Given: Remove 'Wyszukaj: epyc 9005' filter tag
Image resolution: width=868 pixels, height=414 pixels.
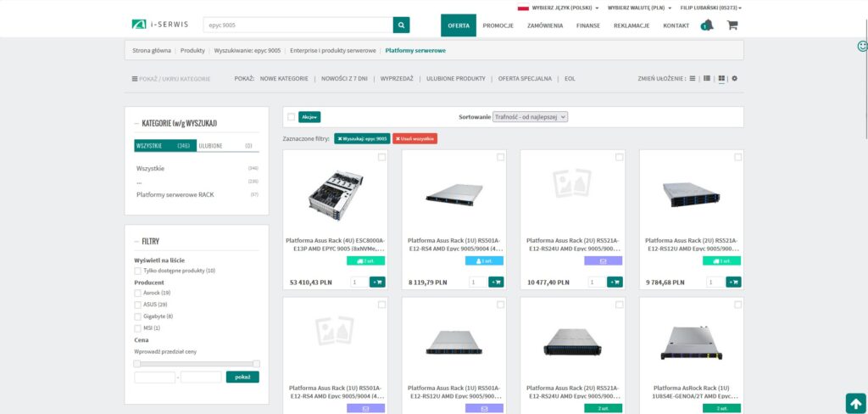Looking at the screenshot, I should pos(362,138).
